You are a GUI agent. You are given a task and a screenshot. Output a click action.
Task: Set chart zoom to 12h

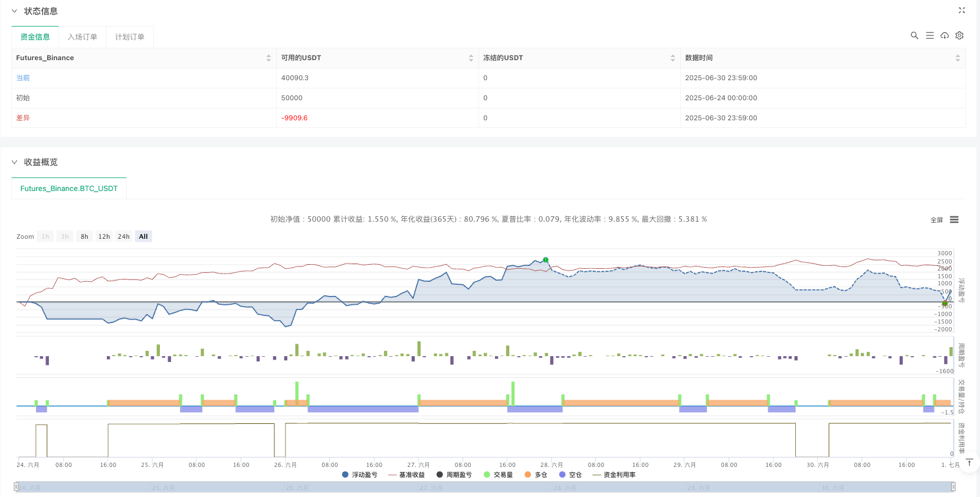(104, 236)
